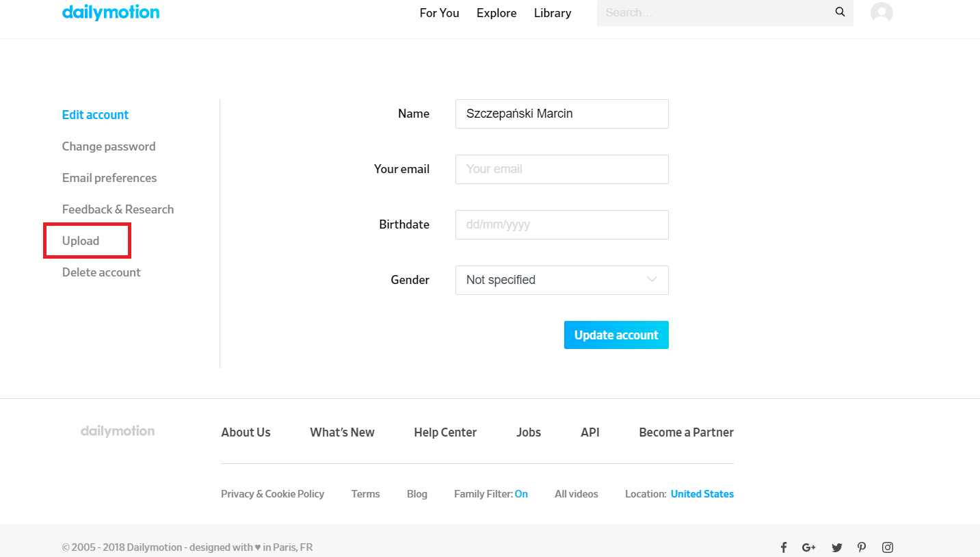Open the Twitter icon in footer
Screen dimensions: 980x557
[x=837, y=547]
